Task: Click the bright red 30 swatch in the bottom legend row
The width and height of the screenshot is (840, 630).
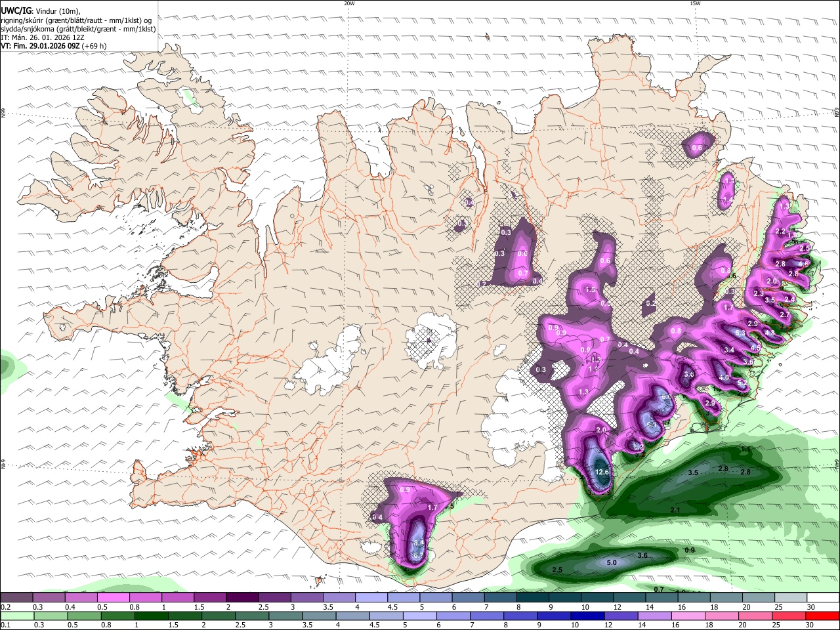Action: 823,616
